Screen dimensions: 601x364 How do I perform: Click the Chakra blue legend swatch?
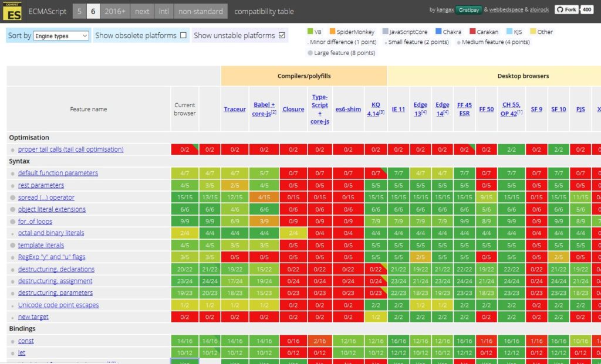438,31
